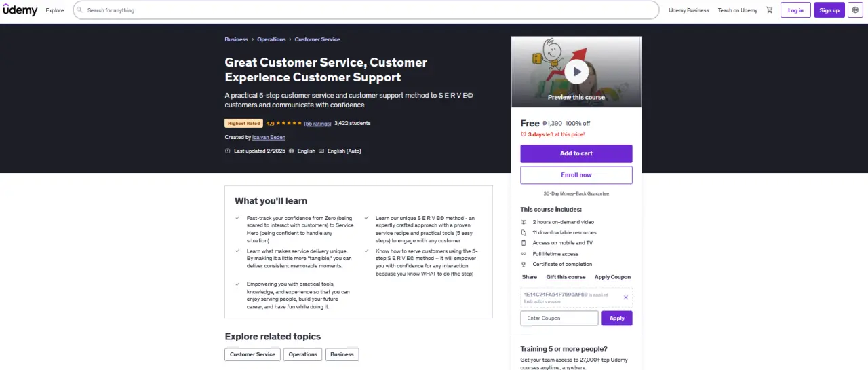Click the course title heading
The image size is (868, 370).
click(326, 70)
